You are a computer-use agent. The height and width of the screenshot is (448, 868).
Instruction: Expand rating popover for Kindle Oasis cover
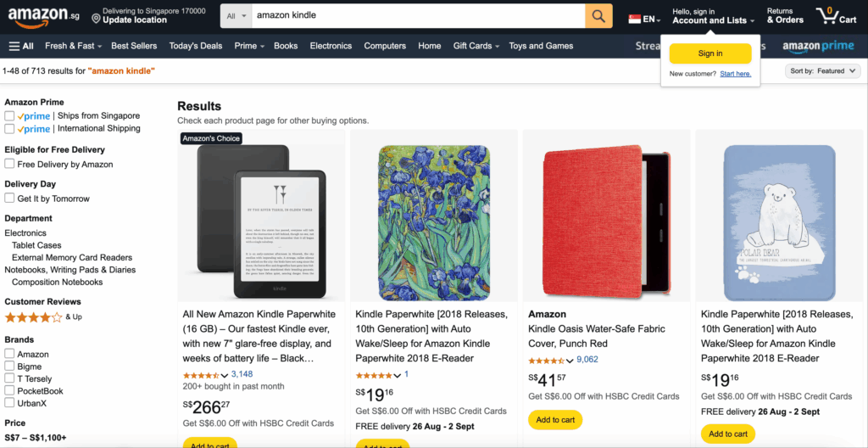(570, 361)
